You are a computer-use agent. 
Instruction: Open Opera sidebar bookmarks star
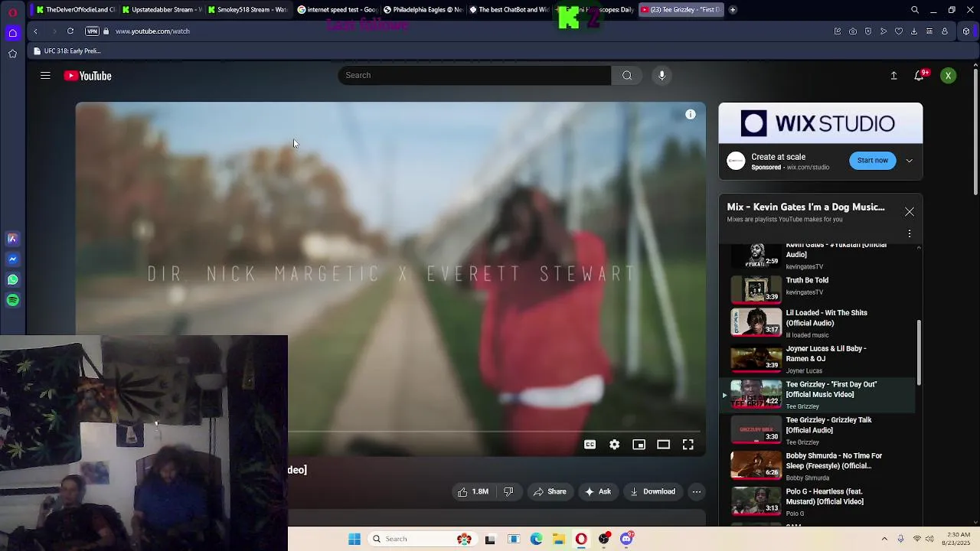click(x=12, y=54)
